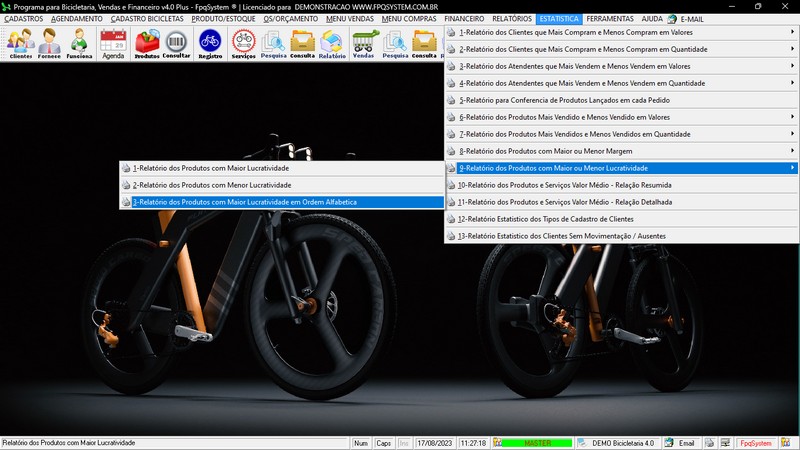Open the RELATÓRIOS menu
Screen dimensions: 800x450
pos(512,19)
